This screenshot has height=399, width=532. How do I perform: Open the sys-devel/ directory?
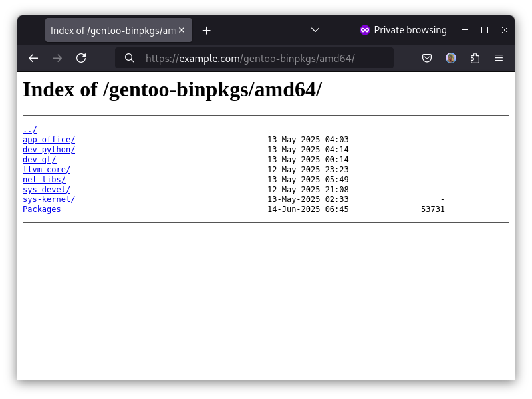pyautogui.click(x=47, y=190)
